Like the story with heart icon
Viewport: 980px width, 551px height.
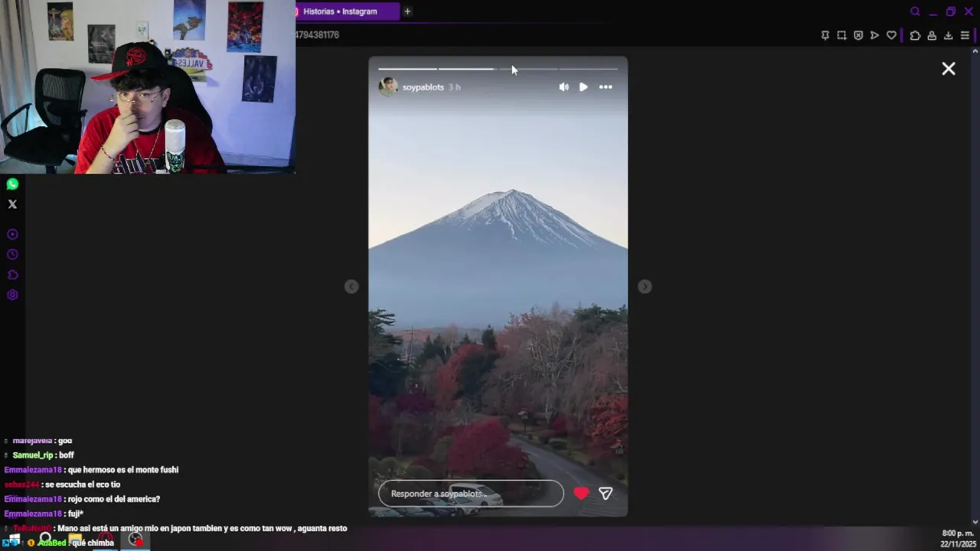tap(581, 494)
